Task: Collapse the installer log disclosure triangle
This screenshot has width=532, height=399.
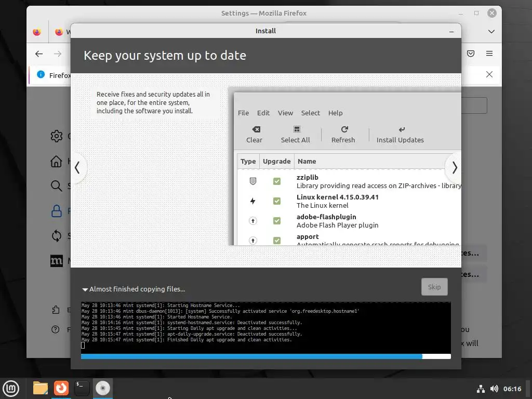Action: click(85, 289)
